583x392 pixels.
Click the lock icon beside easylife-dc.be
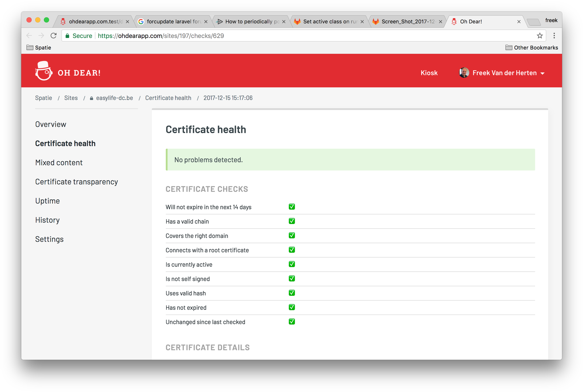click(92, 98)
